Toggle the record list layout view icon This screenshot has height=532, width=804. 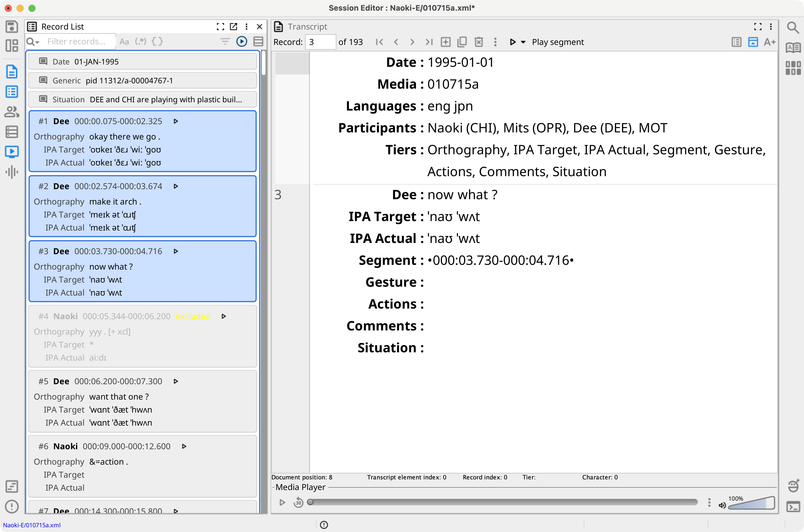pyautogui.click(x=258, y=41)
